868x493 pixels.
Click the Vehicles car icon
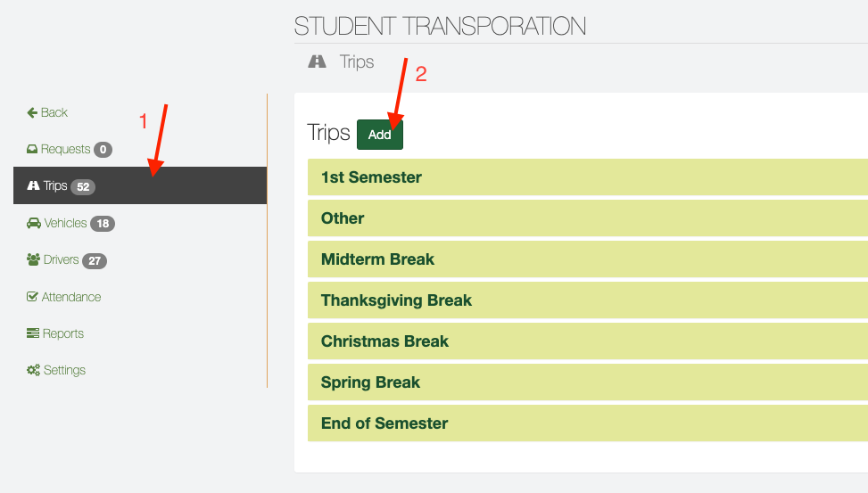[33, 223]
